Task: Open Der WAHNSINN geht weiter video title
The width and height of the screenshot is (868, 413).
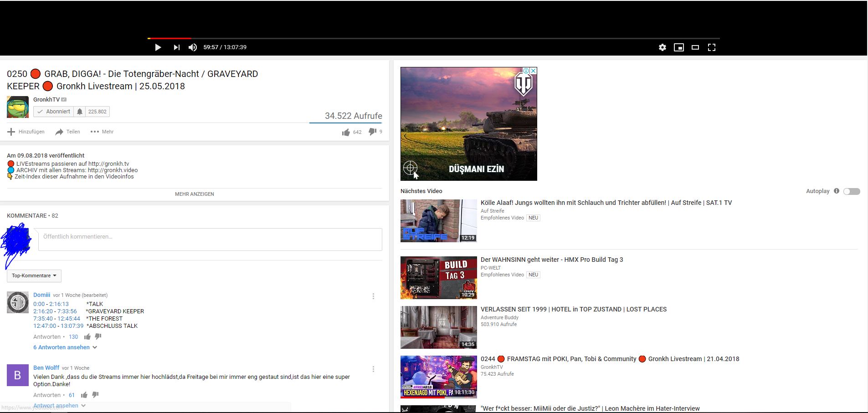Action: [x=552, y=260]
